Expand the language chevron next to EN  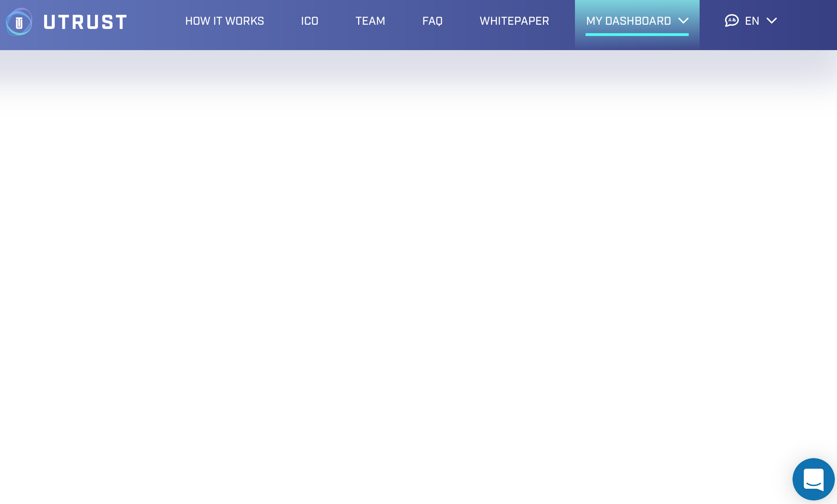click(x=772, y=21)
